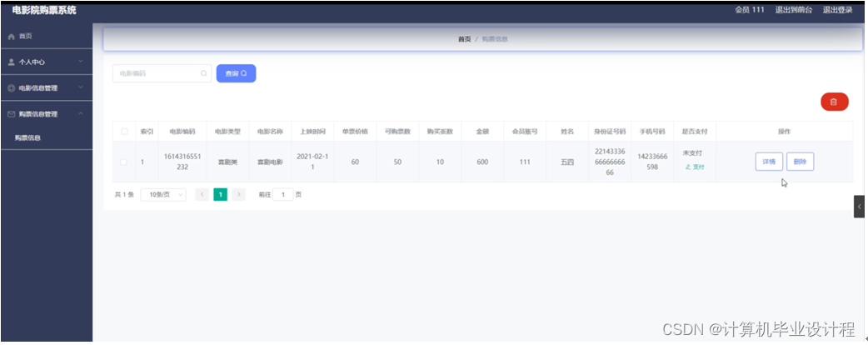The height and width of the screenshot is (345, 868).
Task: Click the 详情 button in row 1
Action: (769, 162)
